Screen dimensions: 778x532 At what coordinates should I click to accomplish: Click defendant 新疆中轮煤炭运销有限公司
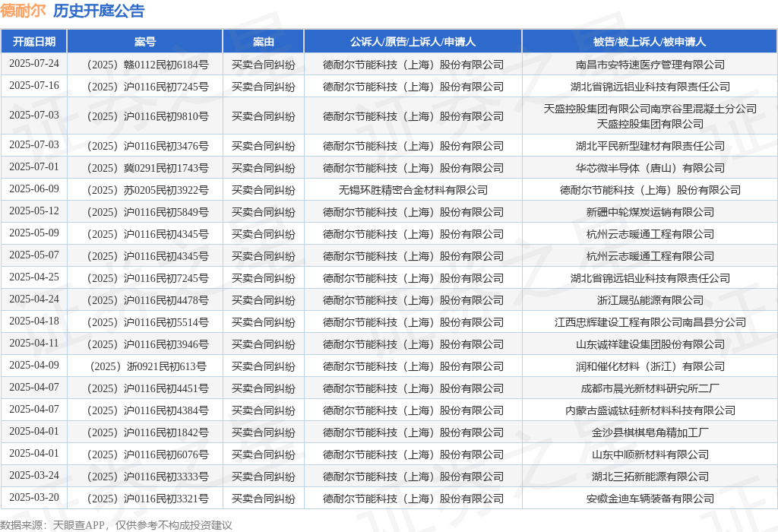[x=650, y=212]
